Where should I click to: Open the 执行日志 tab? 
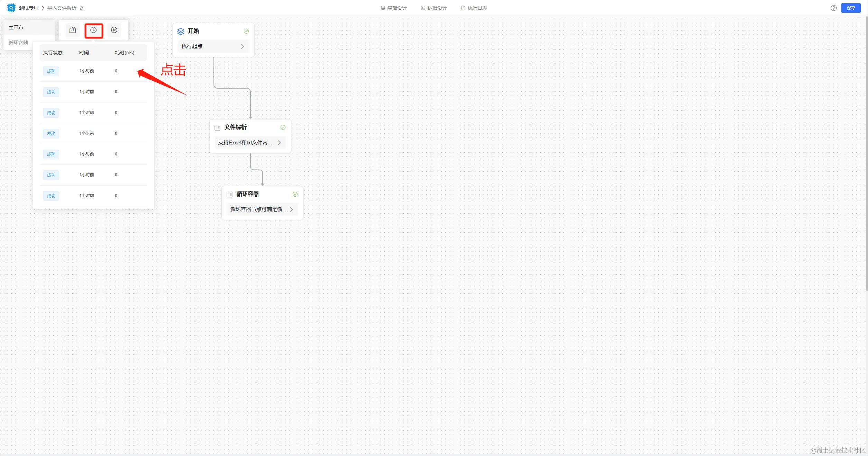tap(474, 8)
